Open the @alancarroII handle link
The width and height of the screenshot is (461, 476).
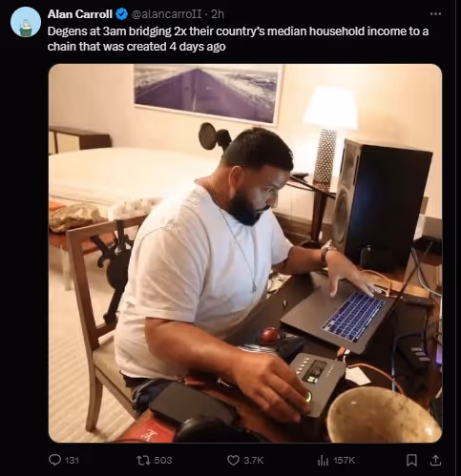(x=166, y=14)
